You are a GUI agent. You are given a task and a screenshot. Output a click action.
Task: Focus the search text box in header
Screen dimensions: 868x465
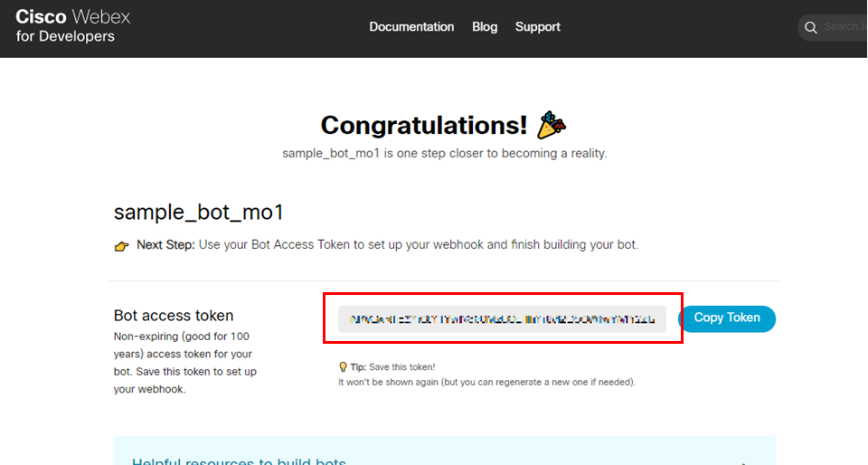click(x=843, y=27)
